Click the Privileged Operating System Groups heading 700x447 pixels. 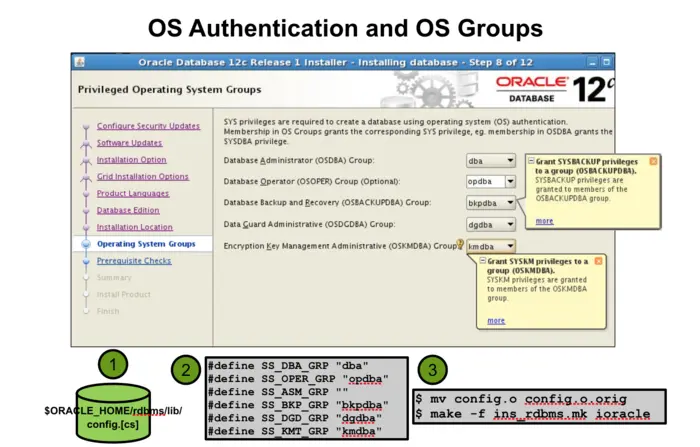point(169,89)
